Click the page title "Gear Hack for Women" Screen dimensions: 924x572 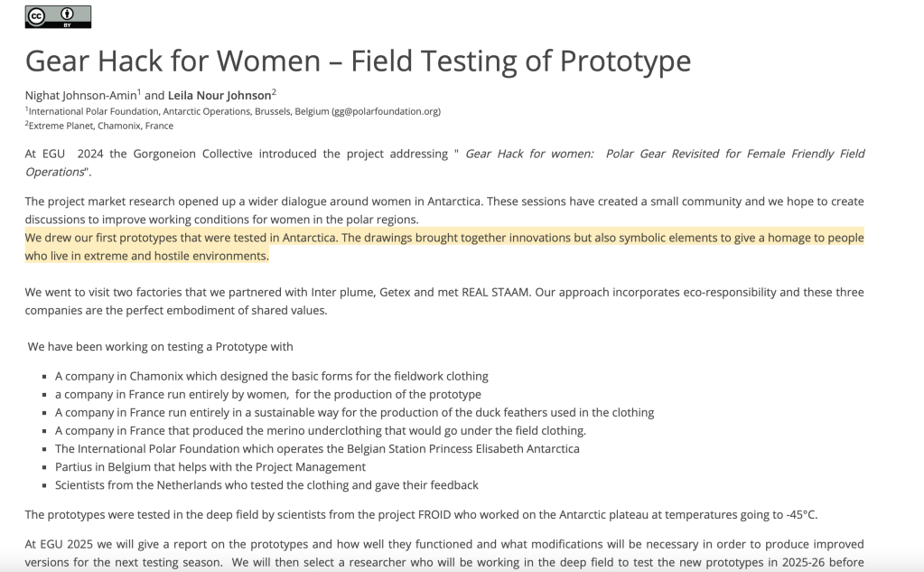coord(172,61)
